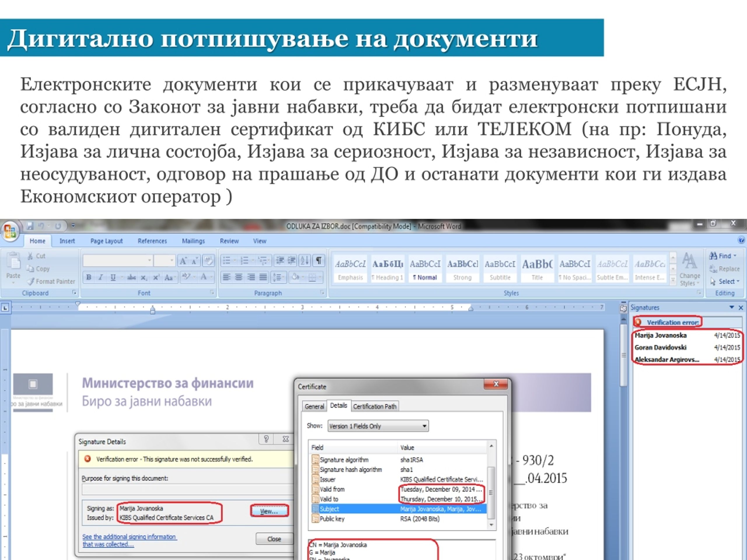Click Close in Signature Details dialog
Screen dimensions: 747x560
[274, 539]
